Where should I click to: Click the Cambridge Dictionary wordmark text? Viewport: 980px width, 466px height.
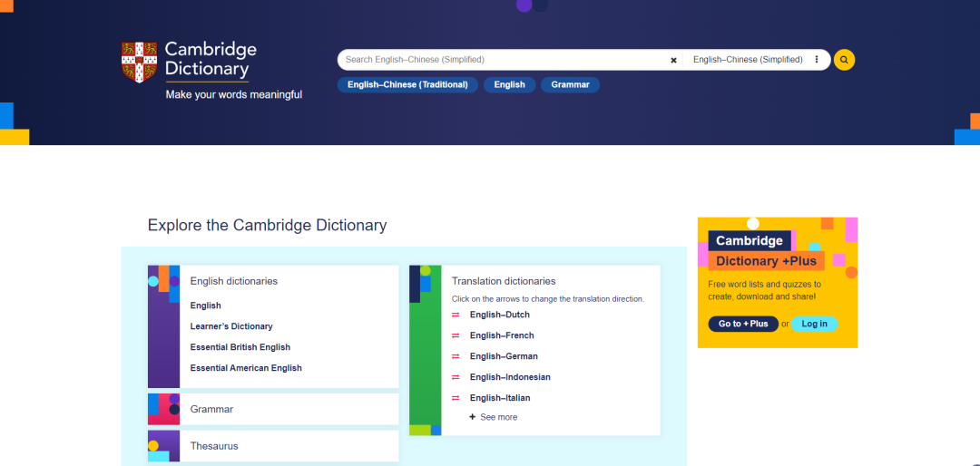coord(211,59)
